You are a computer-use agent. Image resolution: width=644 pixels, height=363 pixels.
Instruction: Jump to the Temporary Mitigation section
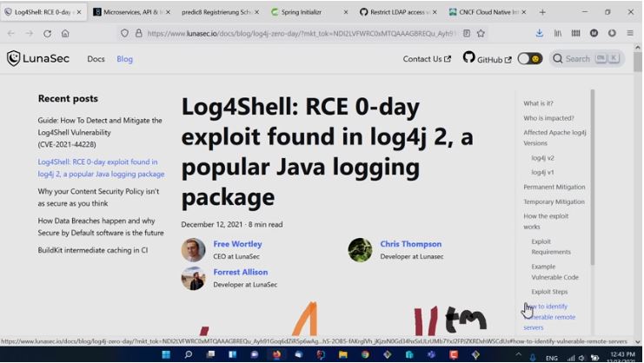pyautogui.click(x=554, y=201)
